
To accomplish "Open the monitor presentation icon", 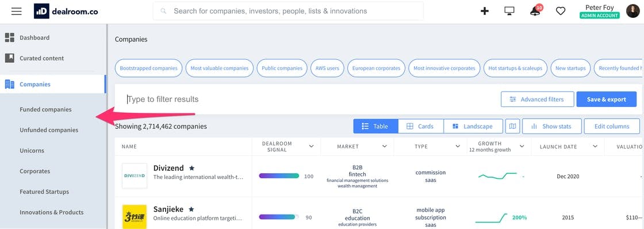I will point(509,11).
